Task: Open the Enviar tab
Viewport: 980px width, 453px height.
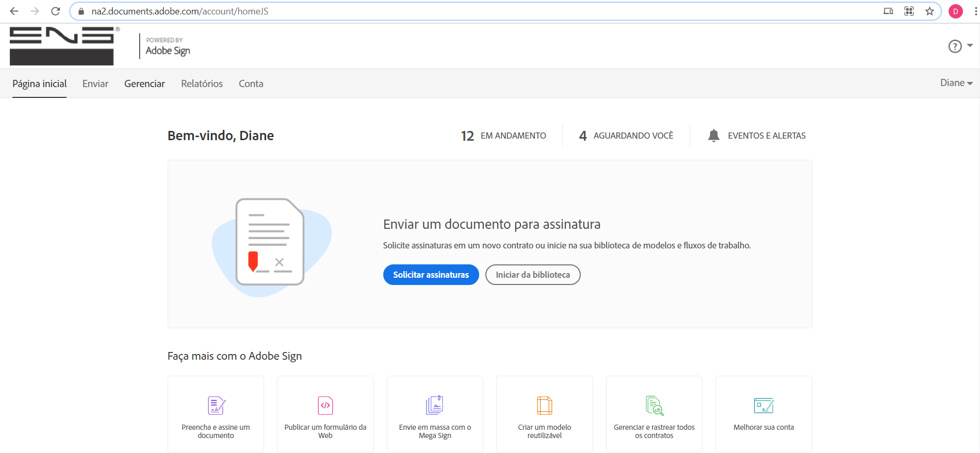Action: point(95,83)
